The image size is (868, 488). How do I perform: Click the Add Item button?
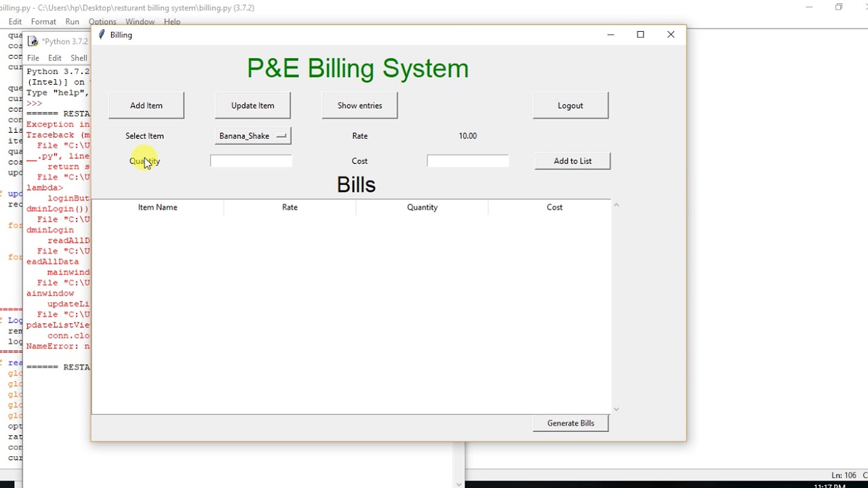click(x=146, y=106)
